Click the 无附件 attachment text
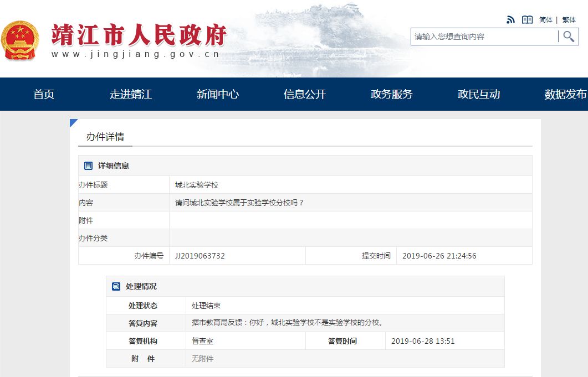The image size is (588, 377). 202,359
